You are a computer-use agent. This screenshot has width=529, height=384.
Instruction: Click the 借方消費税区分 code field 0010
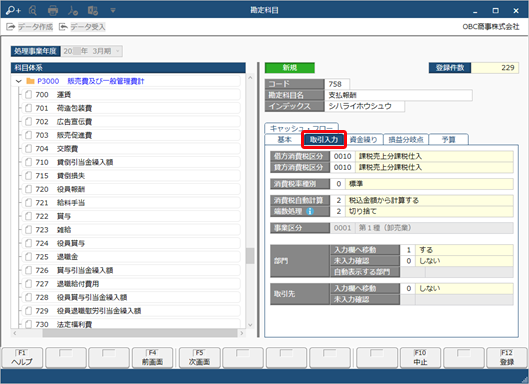point(342,156)
